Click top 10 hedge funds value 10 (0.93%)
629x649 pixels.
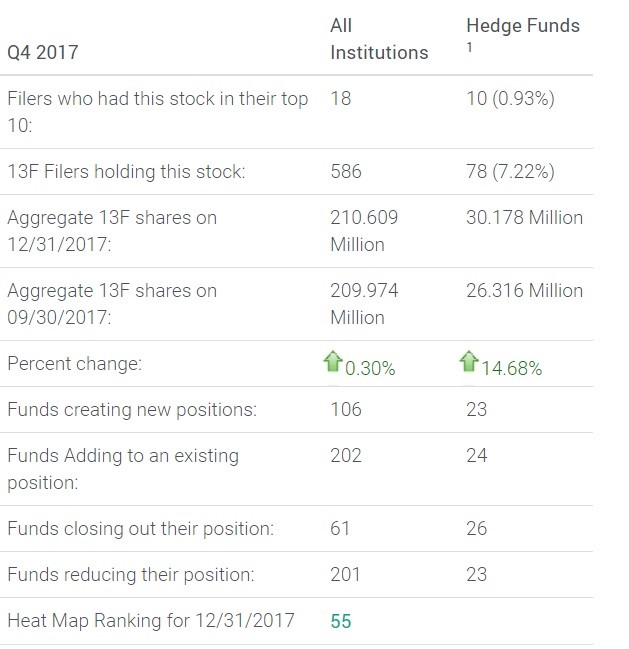pyautogui.click(x=511, y=99)
